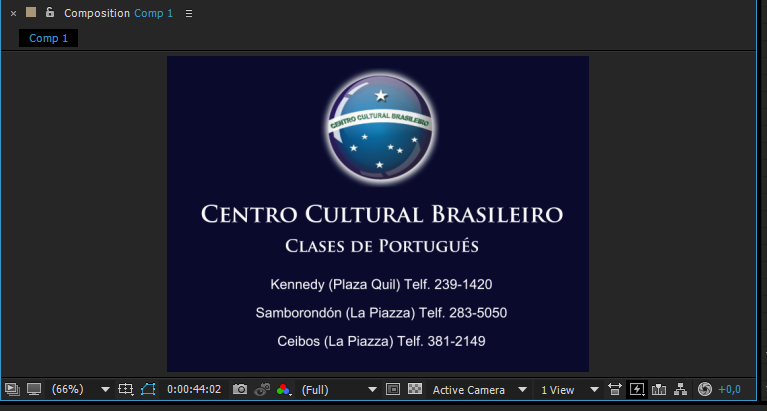The image size is (767, 411).
Task: Click the Centro Cultural Brasileiro title text
Action: pyautogui.click(x=382, y=214)
